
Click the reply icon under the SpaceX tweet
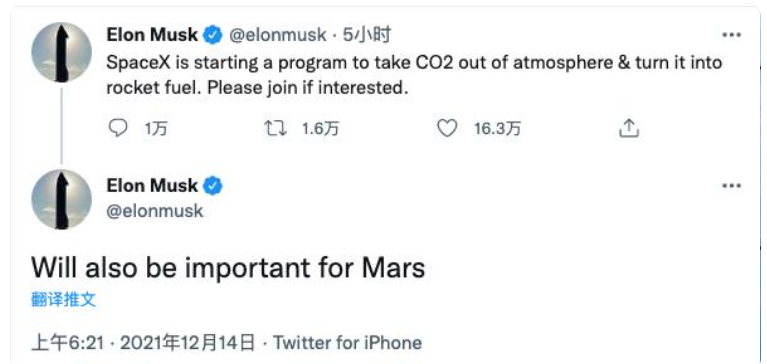point(117,129)
